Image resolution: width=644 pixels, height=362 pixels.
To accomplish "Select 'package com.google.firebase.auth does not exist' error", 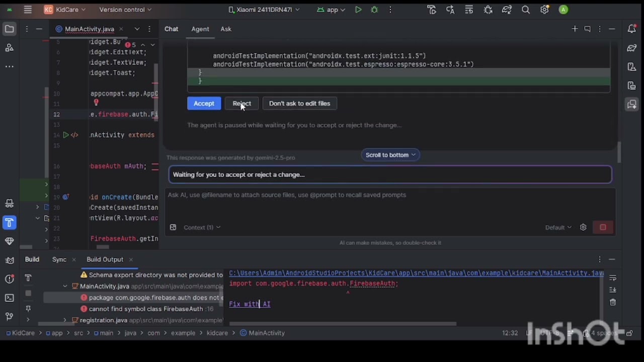I will [x=152, y=298].
